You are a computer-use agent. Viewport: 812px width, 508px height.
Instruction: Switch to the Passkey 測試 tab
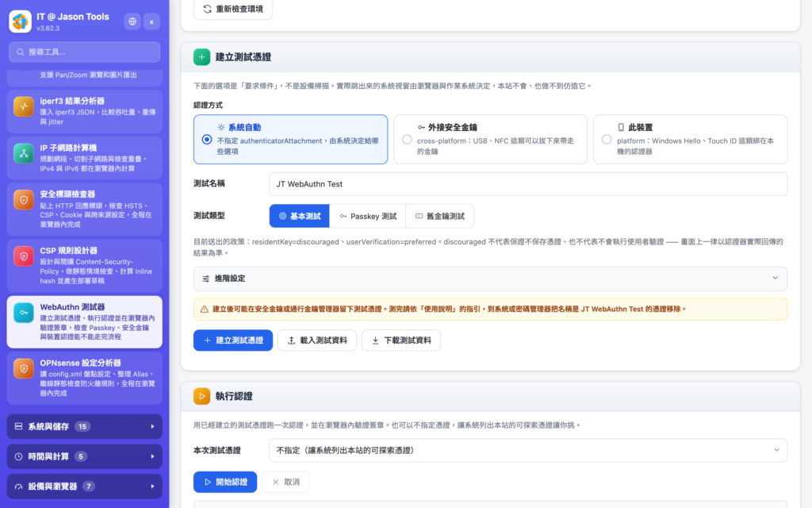click(x=368, y=216)
